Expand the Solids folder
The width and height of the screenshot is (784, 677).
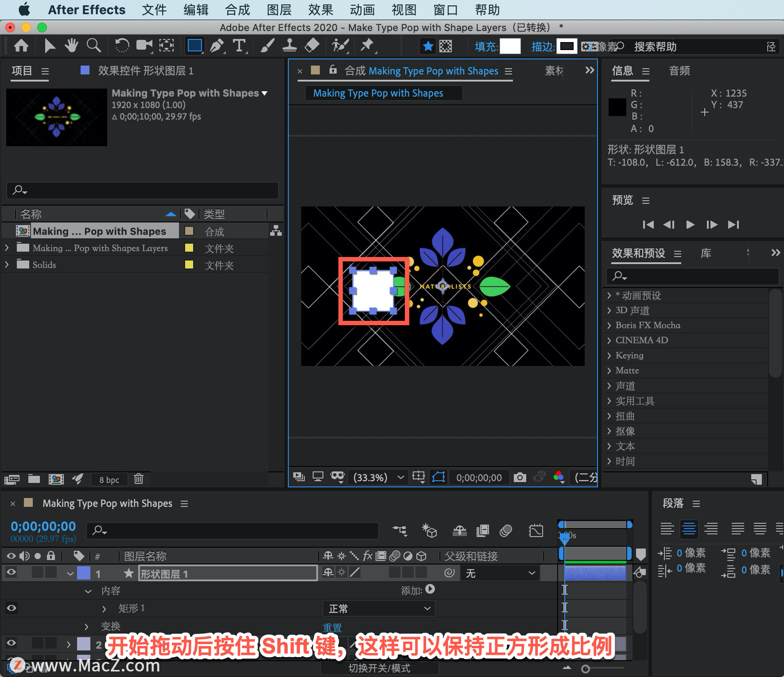click(7, 265)
